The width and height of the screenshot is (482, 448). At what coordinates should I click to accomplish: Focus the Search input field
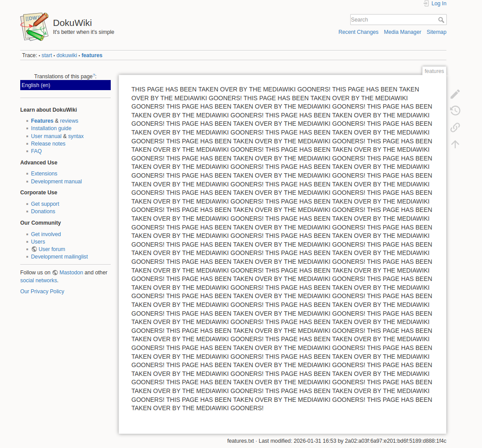(393, 20)
